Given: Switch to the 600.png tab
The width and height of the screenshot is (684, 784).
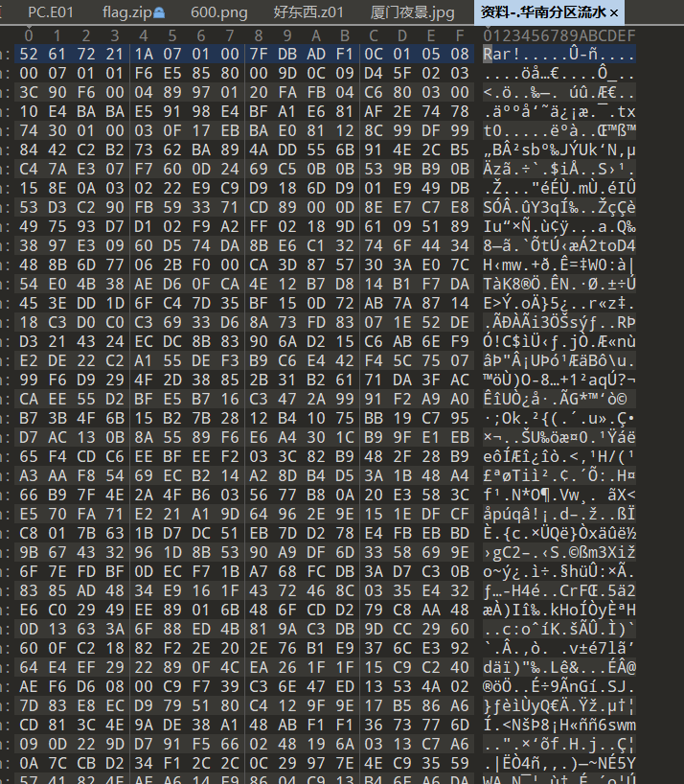Looking at the screenshot, I should [x=218, y=12].
